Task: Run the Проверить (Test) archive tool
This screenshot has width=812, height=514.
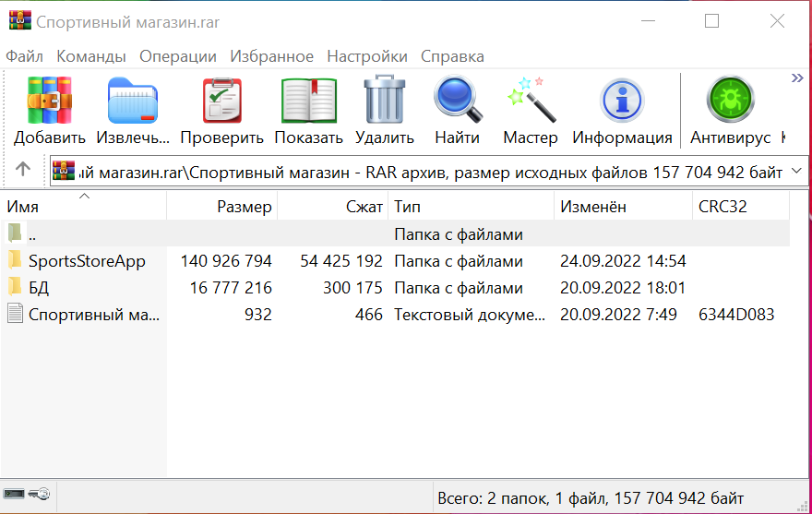Action: pos(221,100)
